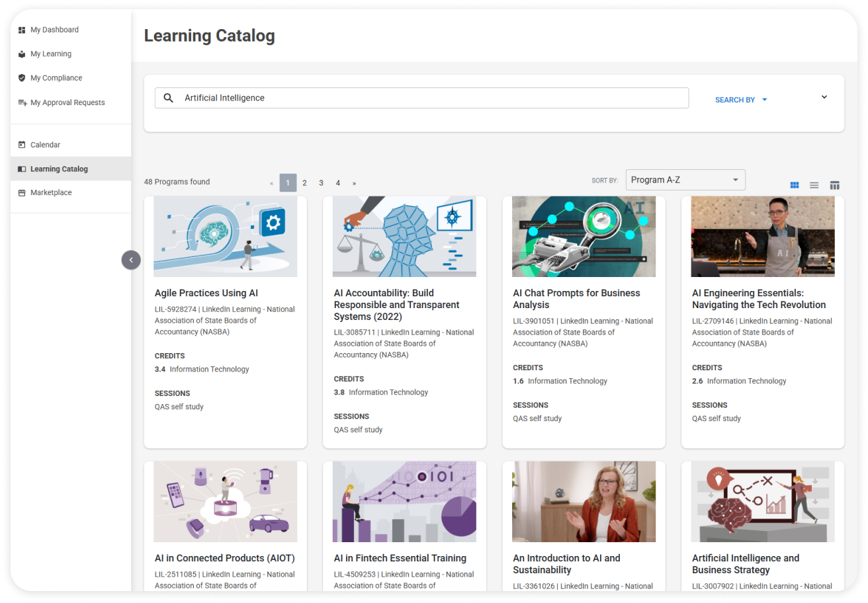
Task: Click course ID LIL-2709146 text
Action: 713,321
